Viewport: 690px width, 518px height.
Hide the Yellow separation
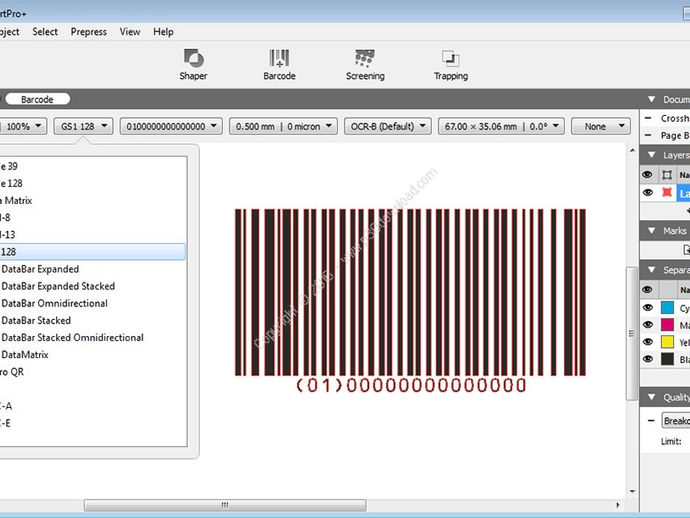coord(648,342)
